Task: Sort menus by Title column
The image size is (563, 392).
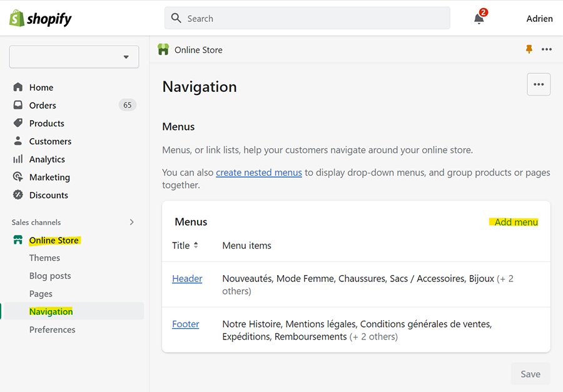Action: [x=185, y=246]
